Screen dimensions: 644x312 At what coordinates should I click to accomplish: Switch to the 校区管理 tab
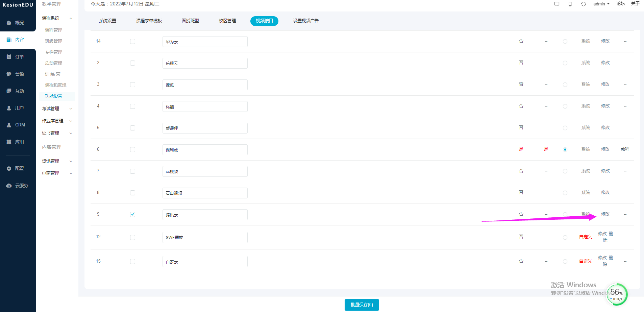point(227,21)
